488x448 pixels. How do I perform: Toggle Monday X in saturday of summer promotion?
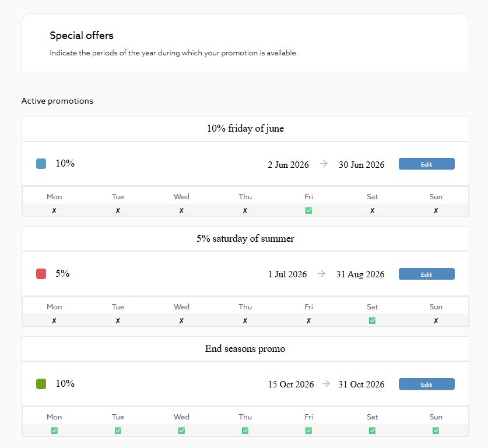coord(54,320)
